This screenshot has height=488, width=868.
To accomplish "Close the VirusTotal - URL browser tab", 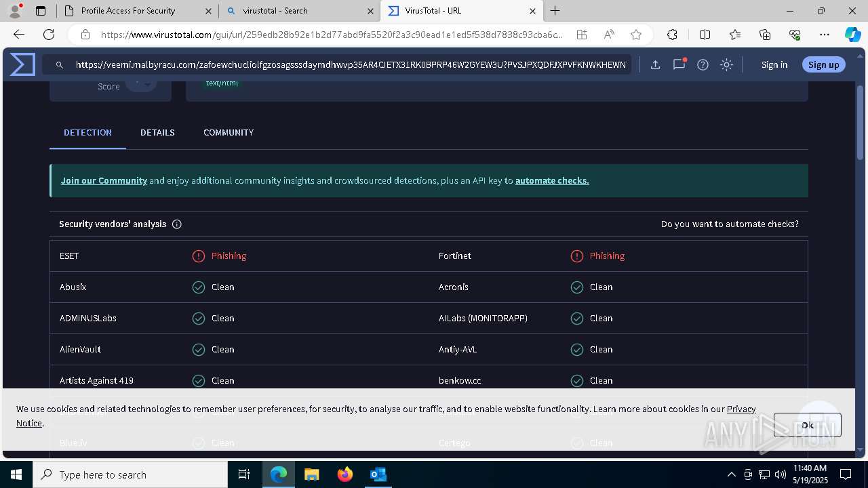I will [532, 11].
